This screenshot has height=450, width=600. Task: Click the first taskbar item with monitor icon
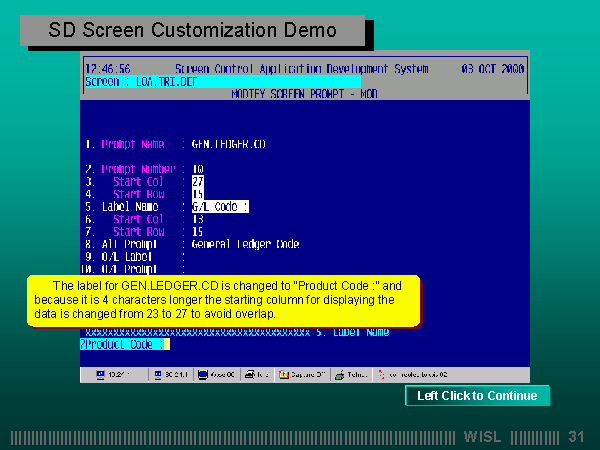pyautogui.click(x=115, y=375)
